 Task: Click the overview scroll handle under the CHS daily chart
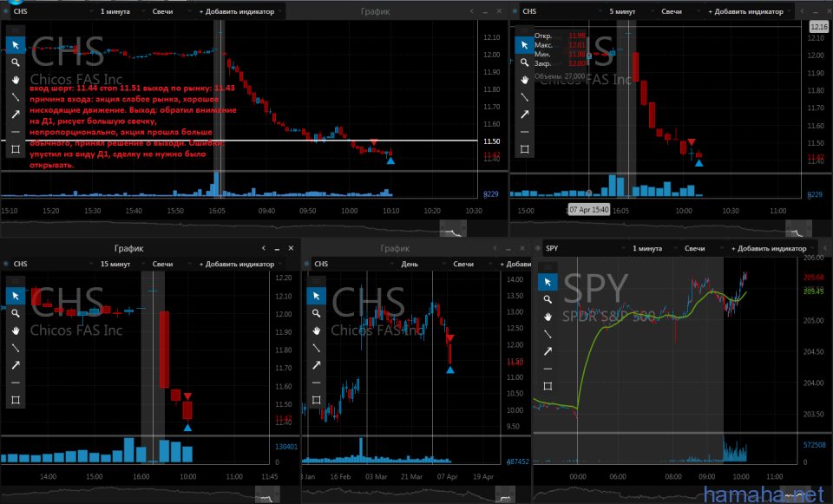pyautogui.click(x=505, y=495)
